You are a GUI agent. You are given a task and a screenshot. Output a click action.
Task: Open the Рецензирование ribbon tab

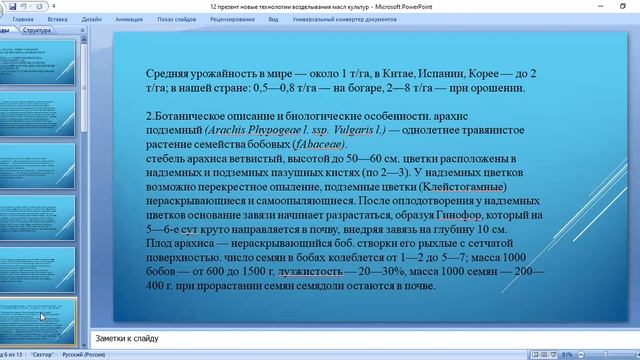point(232,19)
